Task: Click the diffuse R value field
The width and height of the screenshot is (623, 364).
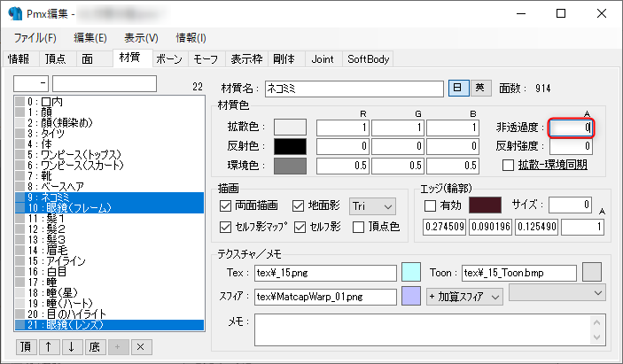Action: 343,128
